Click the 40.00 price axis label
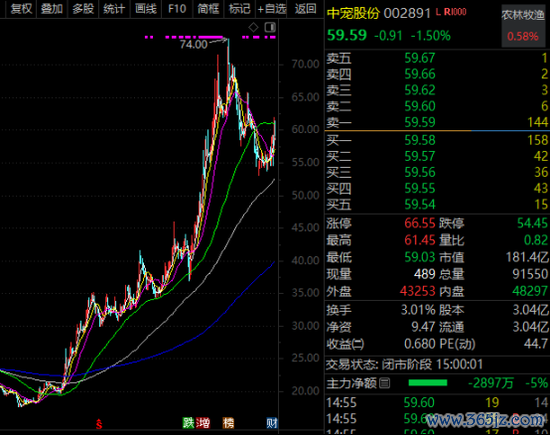 305,260
